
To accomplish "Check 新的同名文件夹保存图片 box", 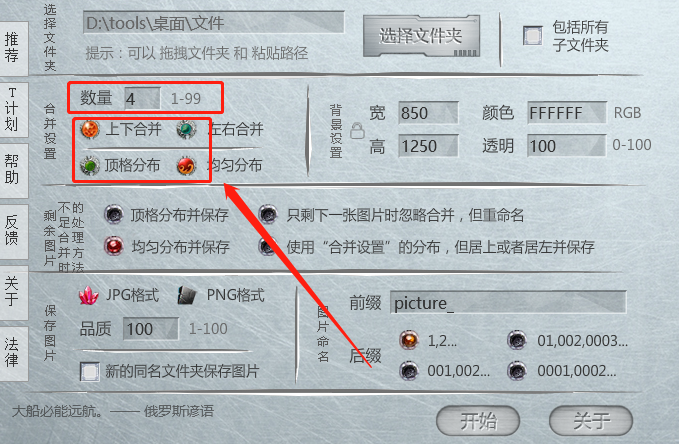I will coord(90,372).
